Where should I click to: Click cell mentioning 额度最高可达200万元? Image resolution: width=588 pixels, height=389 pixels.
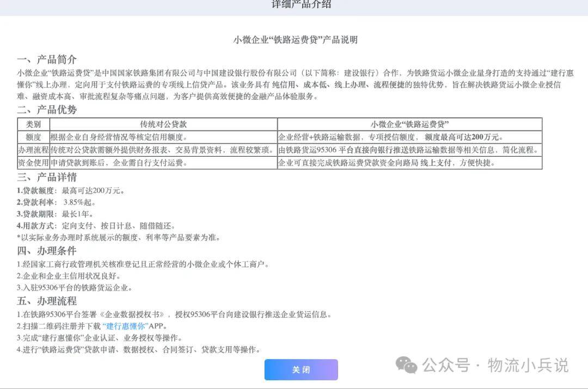pos(409,137)
